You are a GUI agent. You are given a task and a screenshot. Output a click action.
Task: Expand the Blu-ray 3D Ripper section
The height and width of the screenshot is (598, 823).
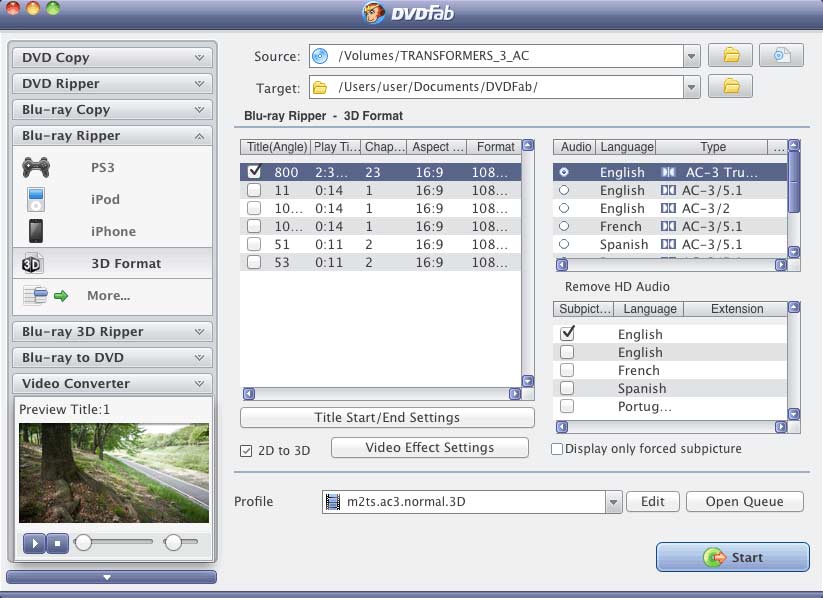tap(112, 332)
